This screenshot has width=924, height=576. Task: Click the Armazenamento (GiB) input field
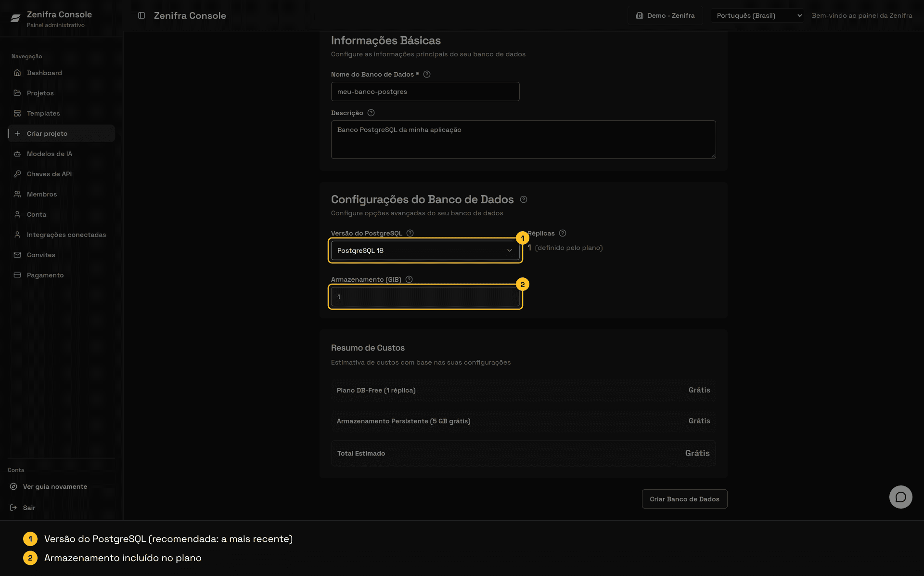tap(425, 297)
